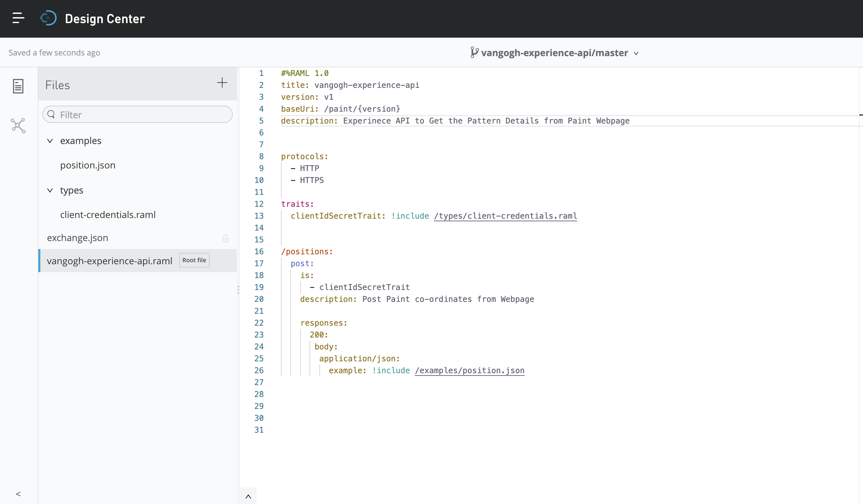Select exchange.json in file list

coord(77,238)
